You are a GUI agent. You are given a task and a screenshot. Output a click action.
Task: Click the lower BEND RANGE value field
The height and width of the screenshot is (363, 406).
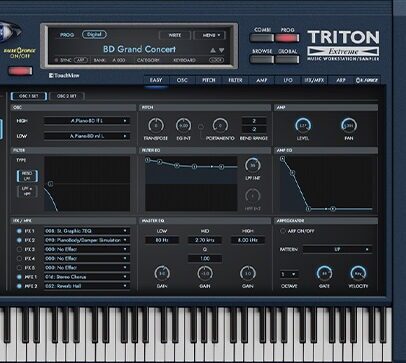254,129
